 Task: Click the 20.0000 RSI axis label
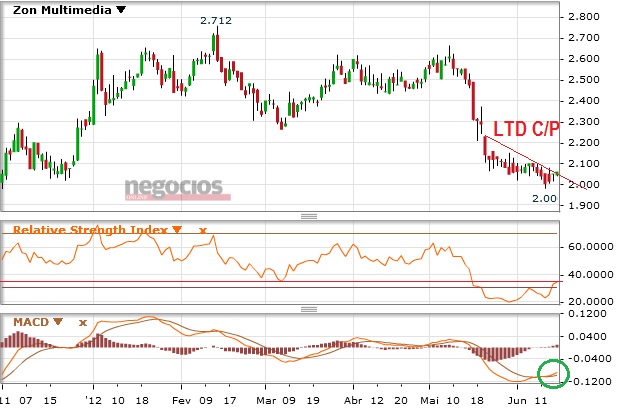[x=591, y=302]
